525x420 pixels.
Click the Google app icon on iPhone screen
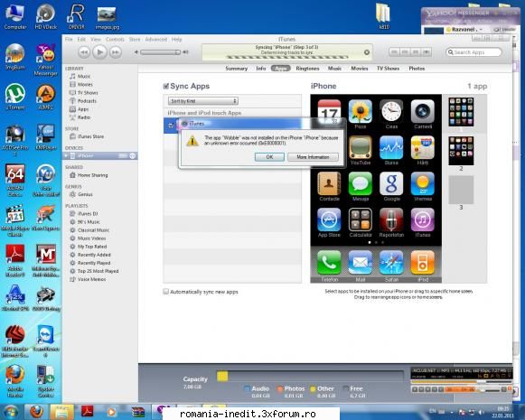pyautogui.click(x=391, y=183)
